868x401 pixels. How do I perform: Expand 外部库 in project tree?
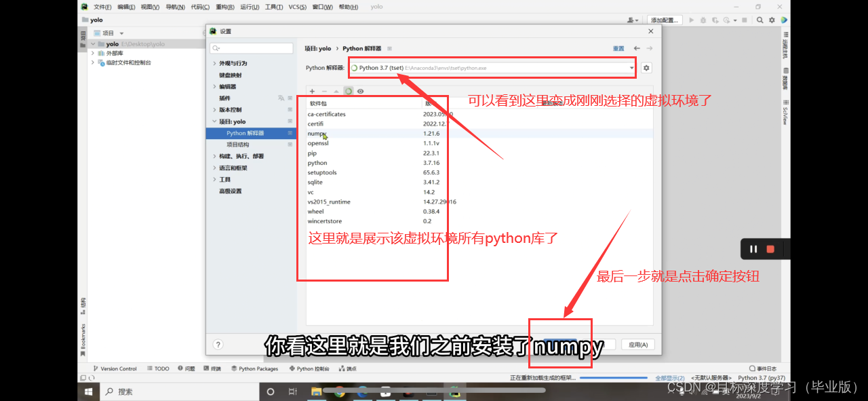point(93,53)
